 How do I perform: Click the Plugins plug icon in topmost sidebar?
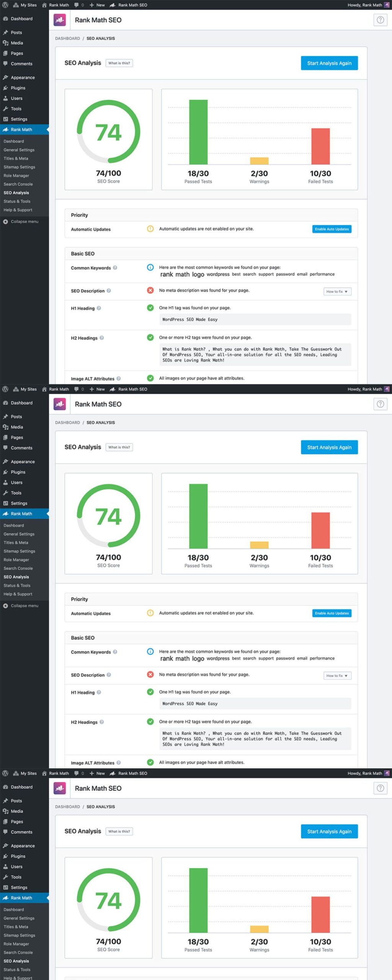coord(5,88)
